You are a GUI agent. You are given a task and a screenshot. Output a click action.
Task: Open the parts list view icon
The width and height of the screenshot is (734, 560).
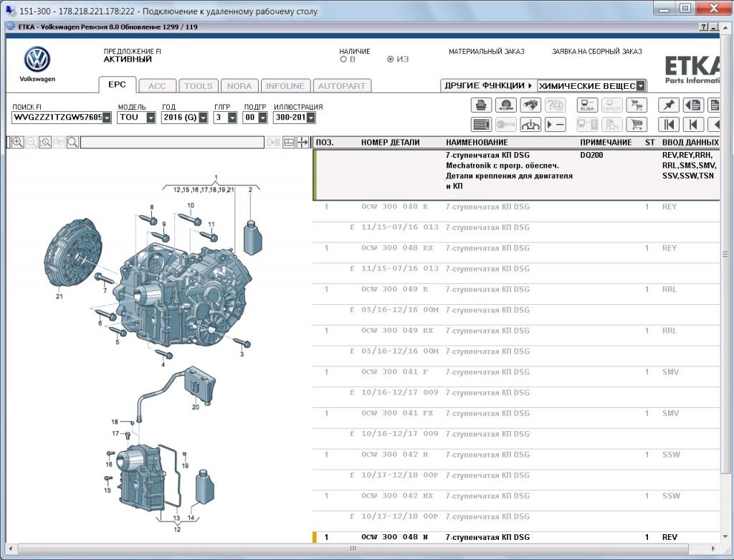pos(481,124)
